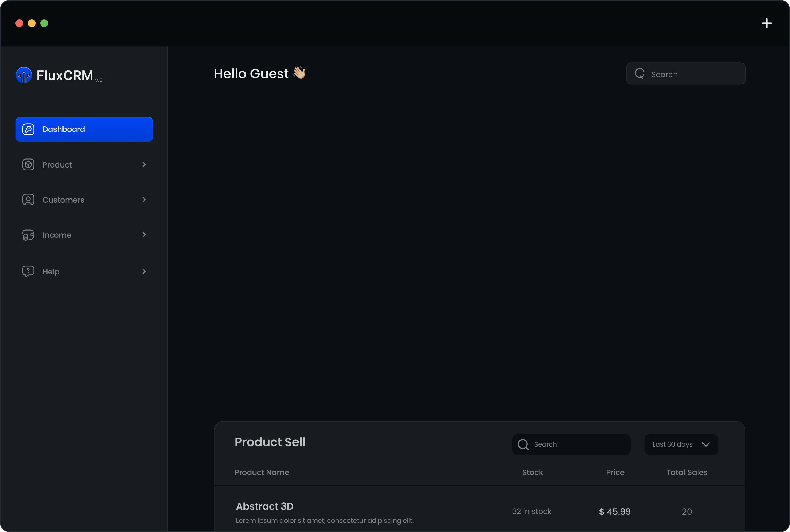Click the plus icon in title bar

click(766, 23)
